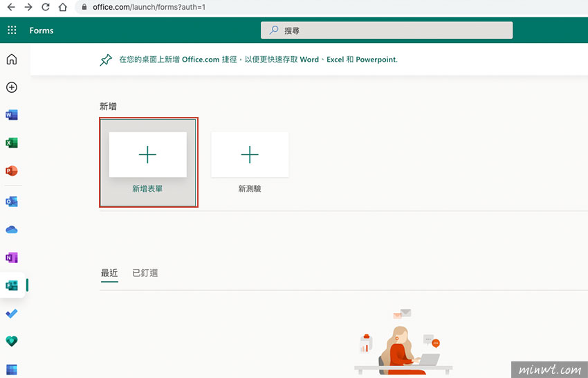588x378 pixels.
Task: Click the office.com address bar URL
Action: (149, 7)
